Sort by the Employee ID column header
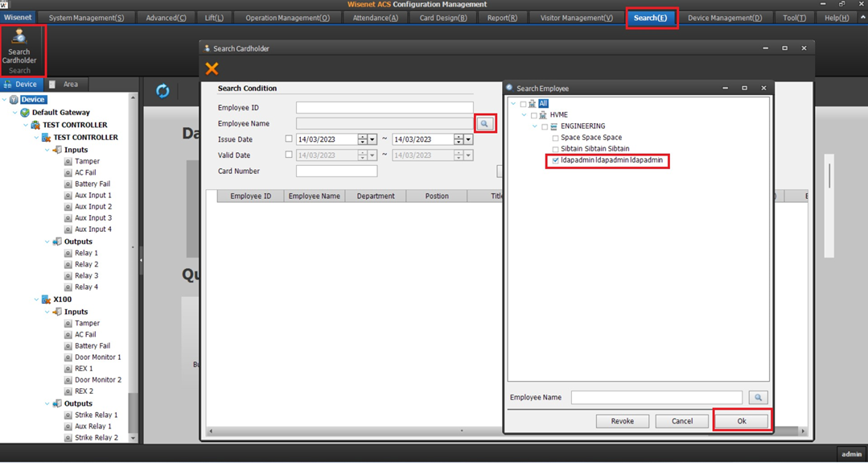This screenshot has width=868, height=463. [x=251, y=196]
